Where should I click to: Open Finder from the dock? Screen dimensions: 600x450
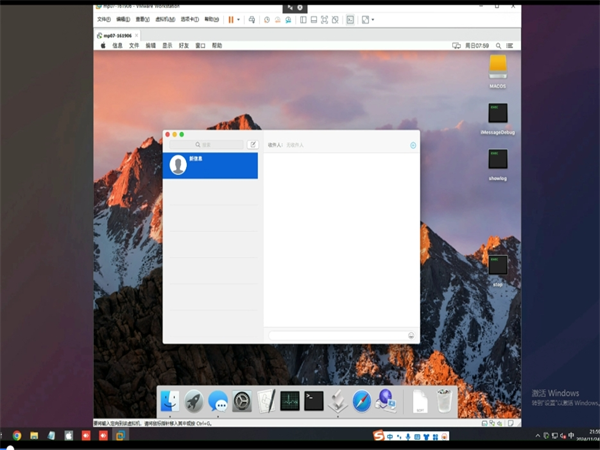(x=170, y=401)
